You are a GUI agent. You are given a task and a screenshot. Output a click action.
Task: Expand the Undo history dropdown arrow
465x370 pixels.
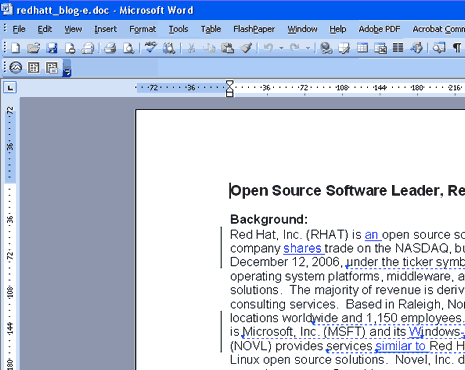(281, 48)
